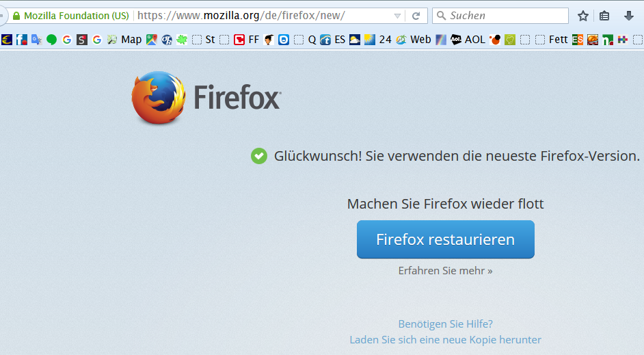Open the green-orange ES bookmark icon

point(578,40)
